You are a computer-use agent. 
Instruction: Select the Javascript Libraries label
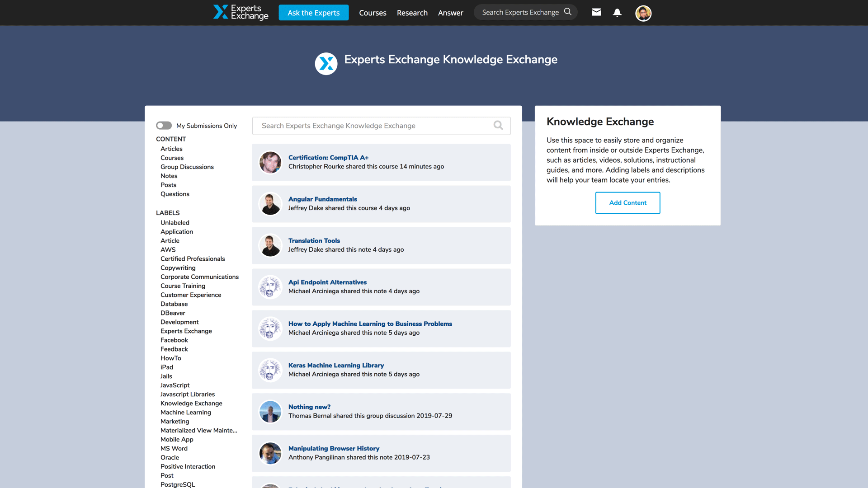tap(187, 394)
